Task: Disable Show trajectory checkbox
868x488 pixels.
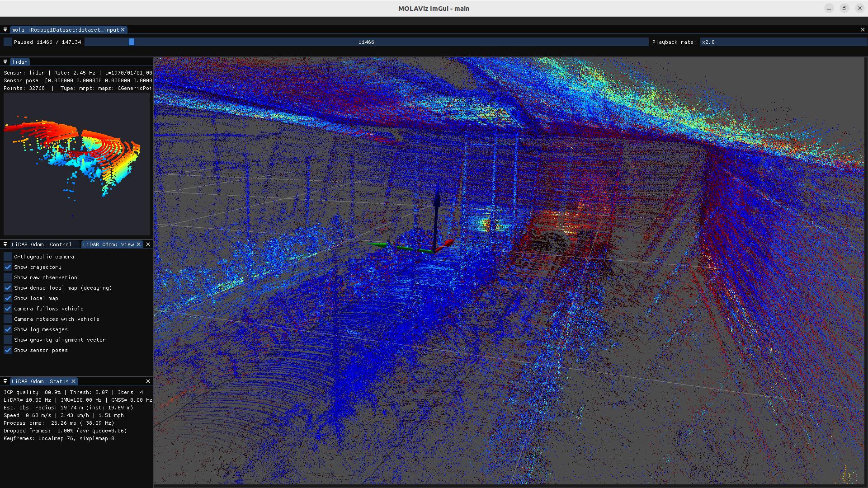Action: click(8, 267)
